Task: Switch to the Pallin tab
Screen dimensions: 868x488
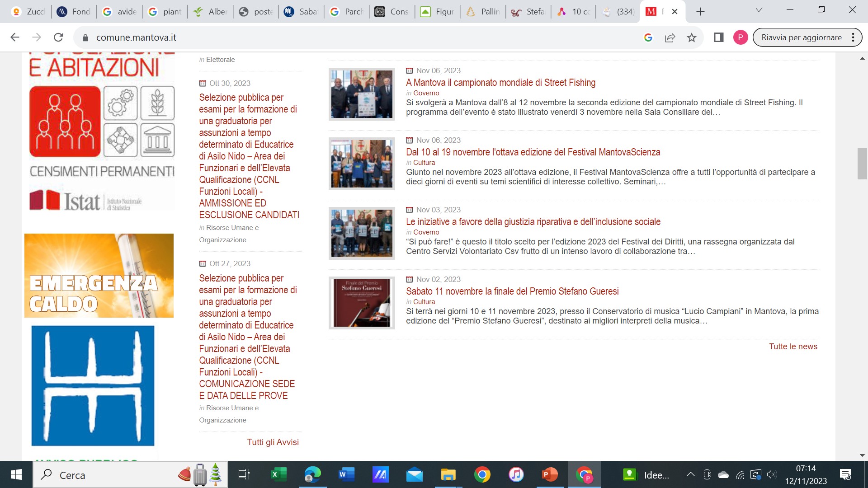Action: pyautogui.click(x=483, y=12)
